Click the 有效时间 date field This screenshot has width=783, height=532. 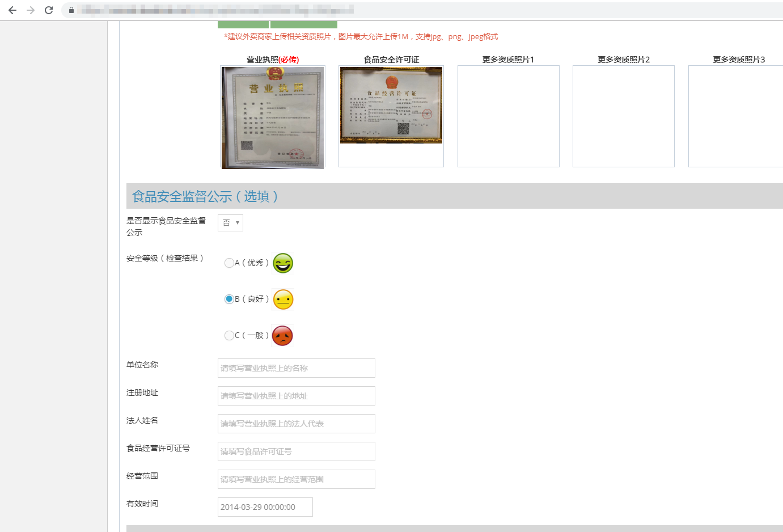[265, 507]
